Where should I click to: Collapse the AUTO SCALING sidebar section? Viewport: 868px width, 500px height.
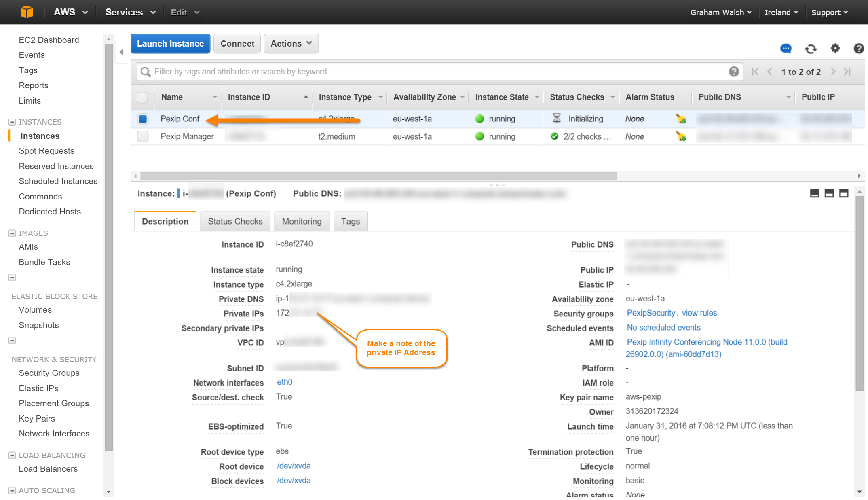pos(12,490)
